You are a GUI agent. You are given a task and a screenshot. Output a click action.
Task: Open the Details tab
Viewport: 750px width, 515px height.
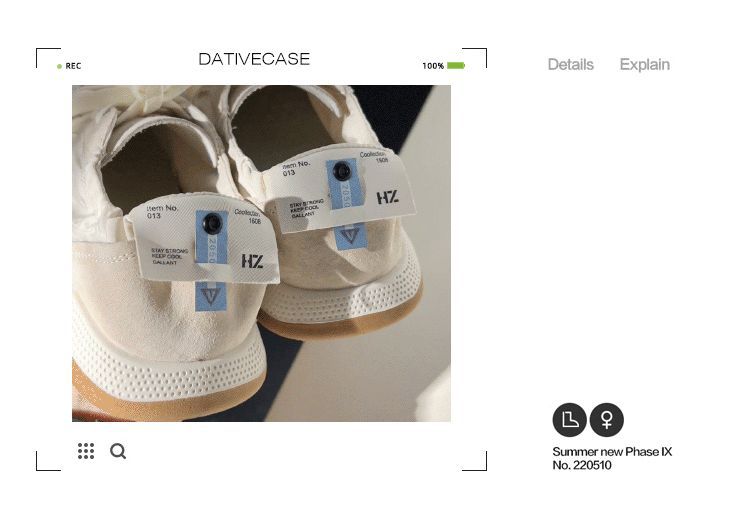point(571,65)
